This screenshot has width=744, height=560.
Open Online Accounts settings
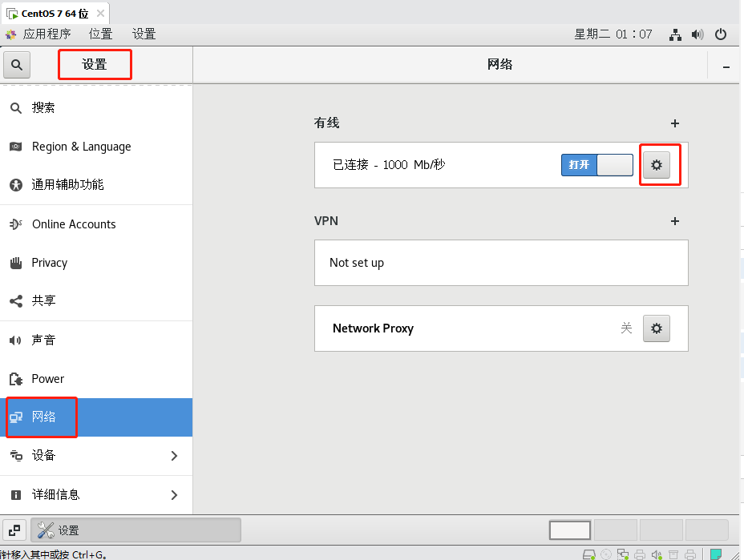click(96, 224)
